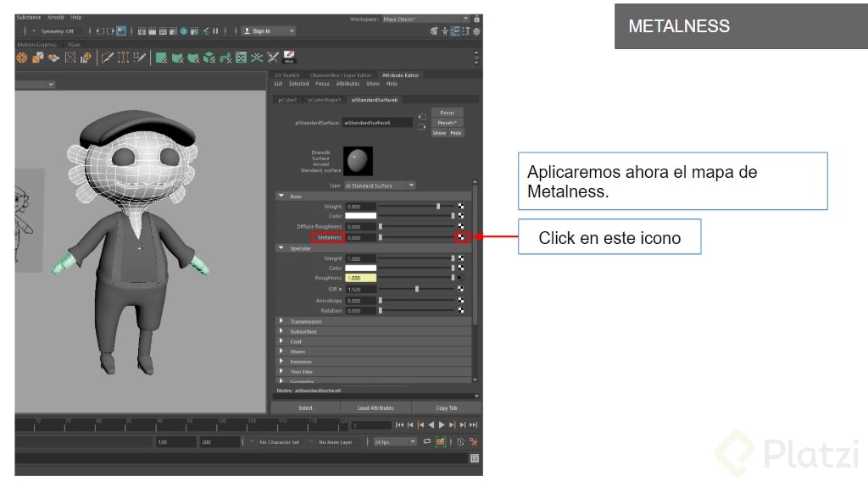Viewport: 868px width, 482px height.
Task: Click the green curved arrow shelf icon
Action: tap(225, 58)
